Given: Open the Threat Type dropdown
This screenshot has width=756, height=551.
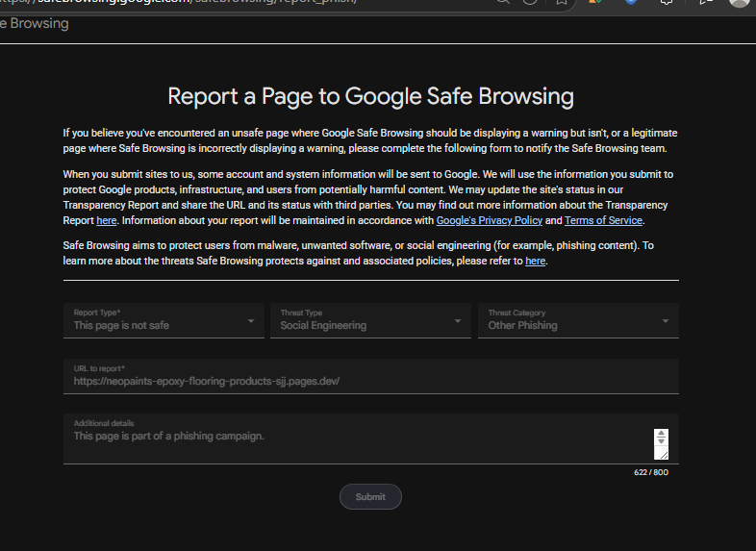Looking at the screenshot, I should coord(370,320).
